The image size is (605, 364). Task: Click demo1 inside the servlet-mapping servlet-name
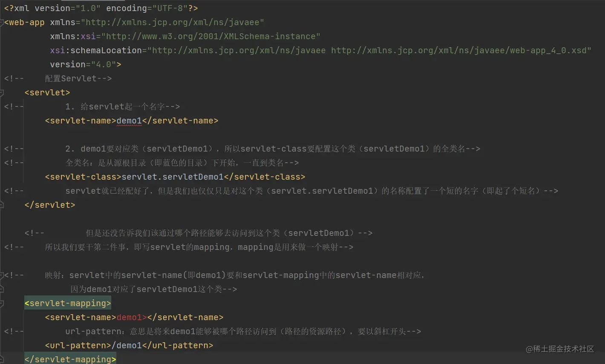click(x=129, y=317)
